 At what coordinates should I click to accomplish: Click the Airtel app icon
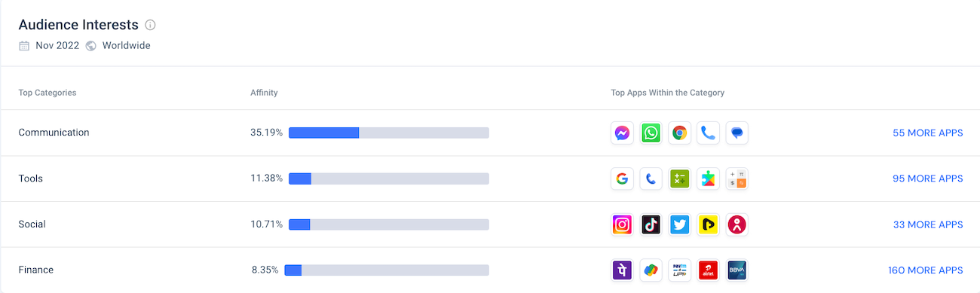[708, 270]
